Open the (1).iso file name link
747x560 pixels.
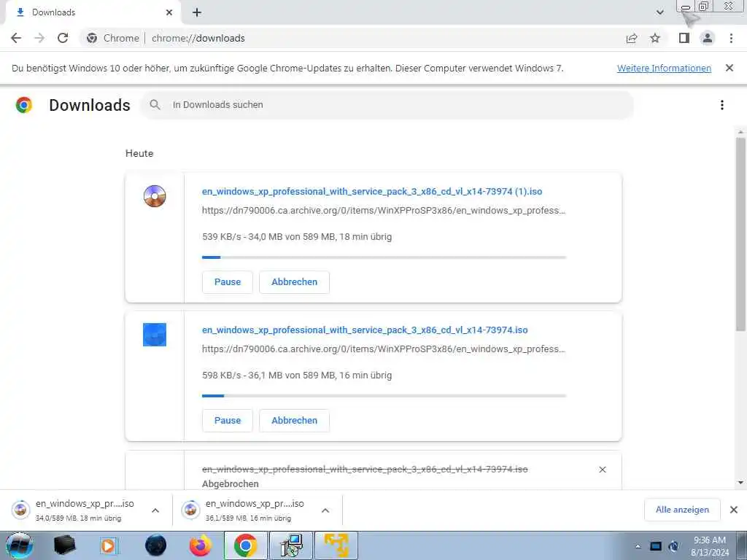tap(372, 192)
